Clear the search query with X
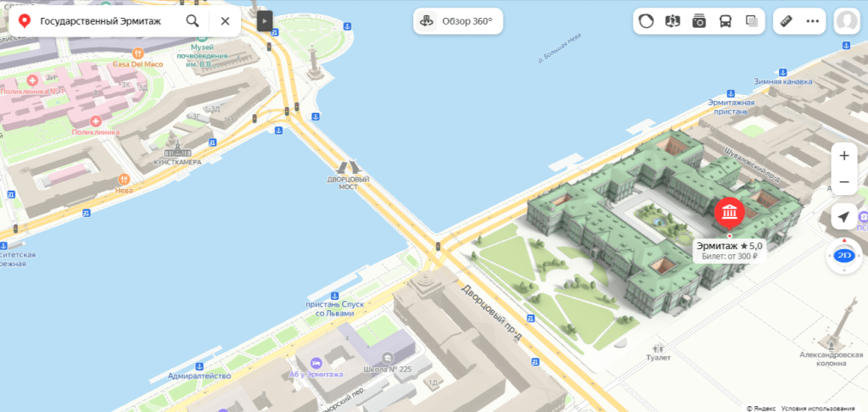Image resolution: width=868 pixels, height=412 pixels. click(225, 21)
